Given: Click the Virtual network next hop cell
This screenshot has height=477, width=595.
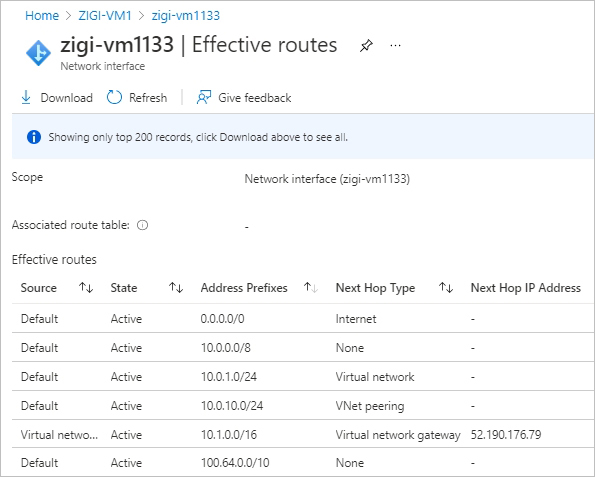Looking at the screenshot, I should tap(375, 377).
